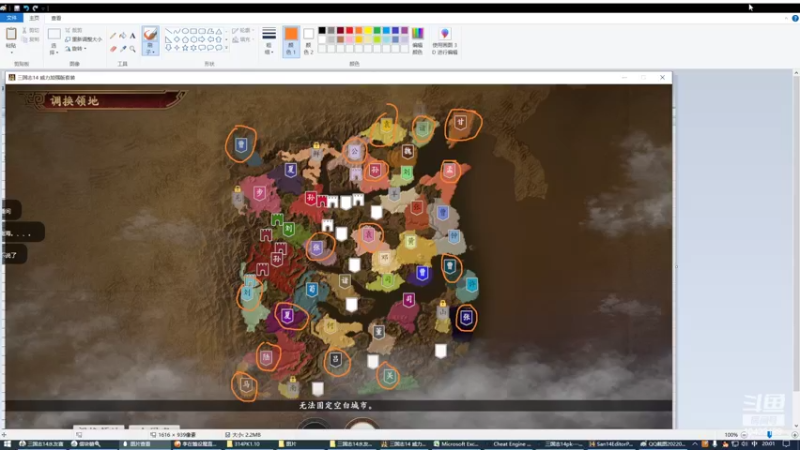Open the Select (选择) options dropdown
The height and width of the screenshot is (450, 800).
(x=54, y=49)
